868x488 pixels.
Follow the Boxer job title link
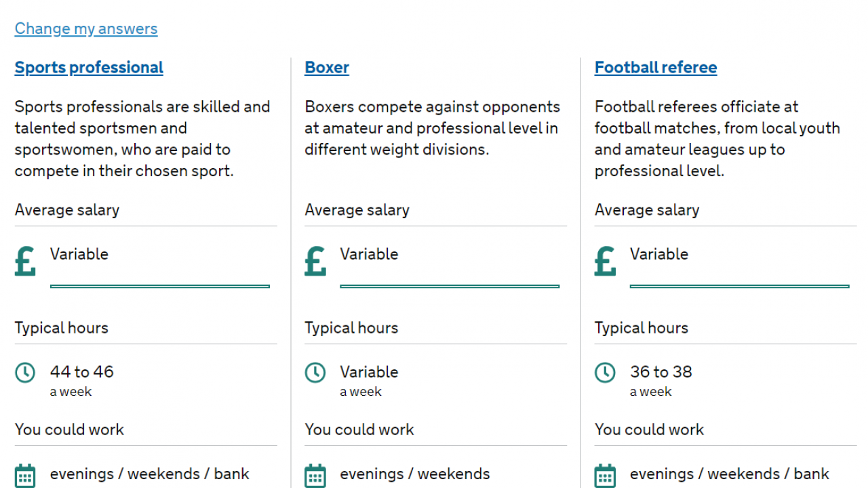[x=327, y=68]
